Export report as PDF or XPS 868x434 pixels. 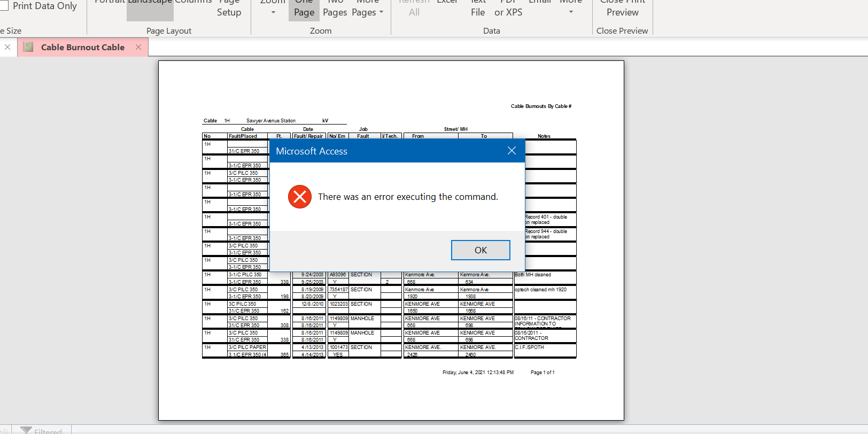click(x=508, y=7)
